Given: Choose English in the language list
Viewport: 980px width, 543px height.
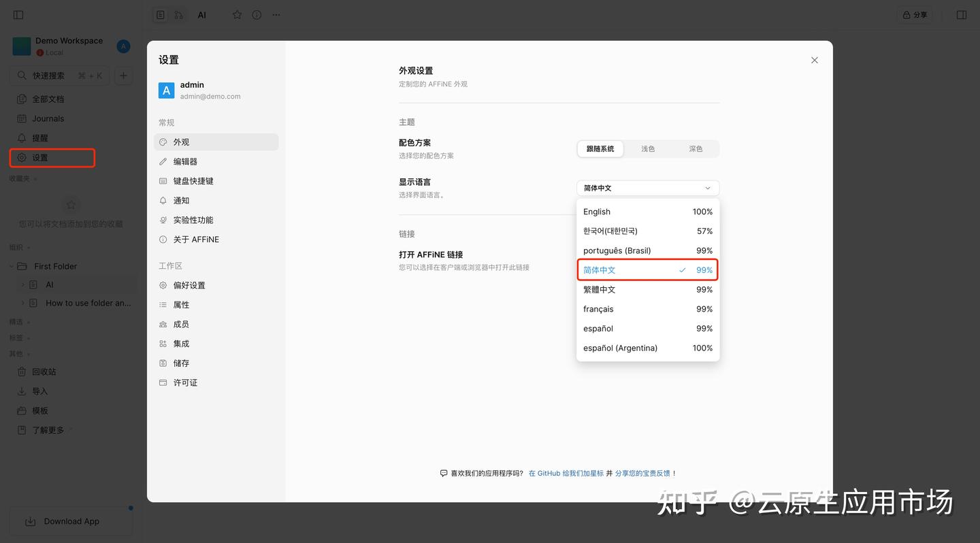Looking at the screenshot, I should 648,212.
